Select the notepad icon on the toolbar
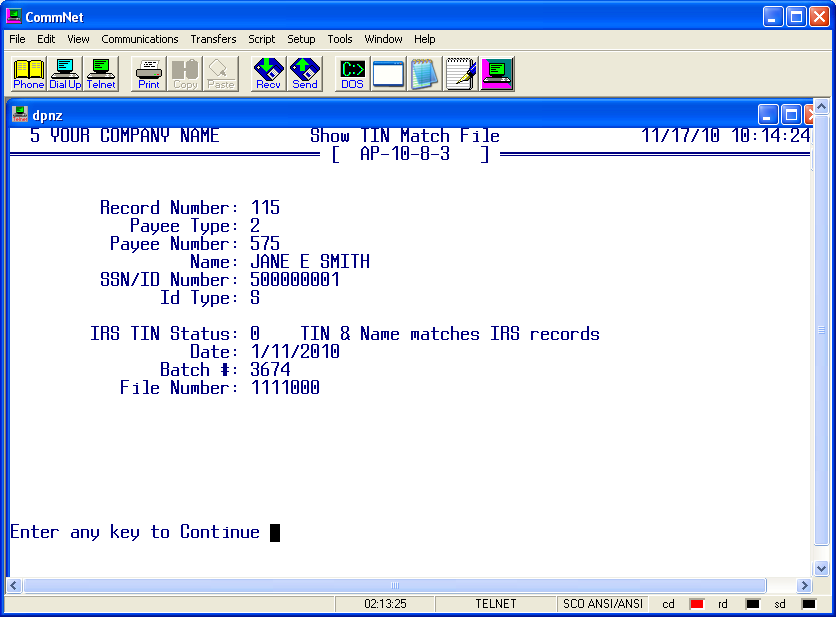The width and height of the screenshot is (836, 617). 424,72
